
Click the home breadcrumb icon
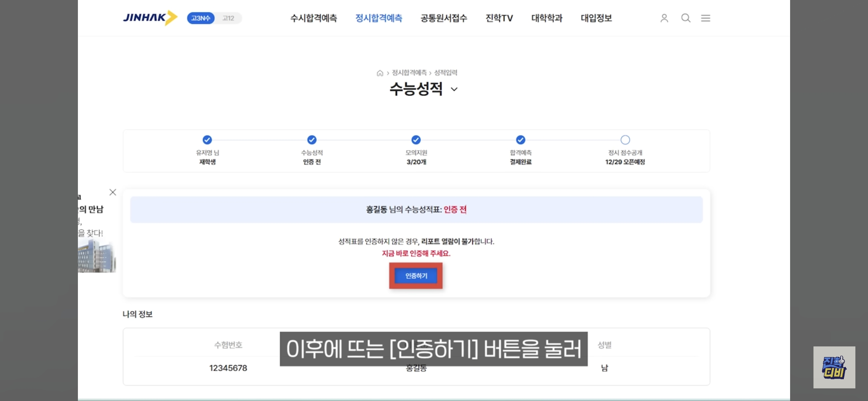380,73
